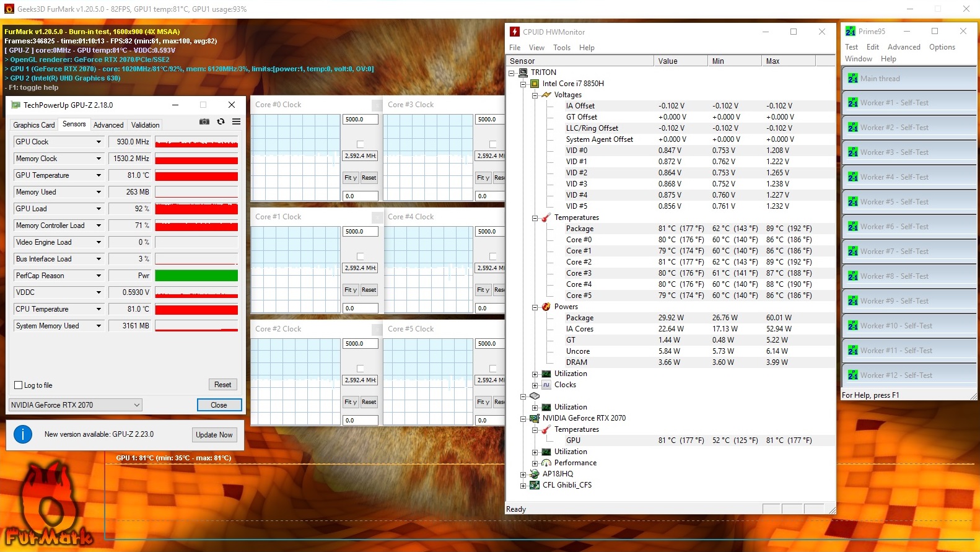Click Reset in Core #1 Clock window
The image size is (980, 552).
(369, 290)
